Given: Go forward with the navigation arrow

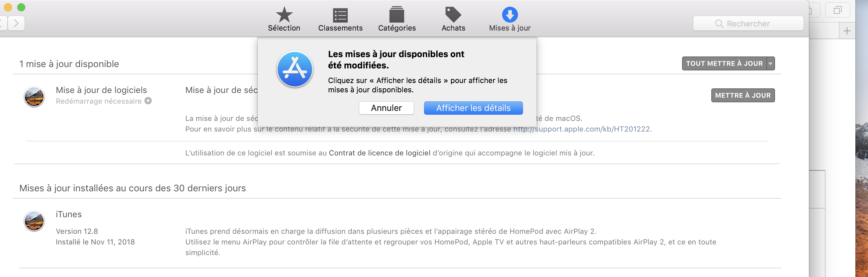Looking at the screenshot, I should pyautogui.click(x=16, y=23).
